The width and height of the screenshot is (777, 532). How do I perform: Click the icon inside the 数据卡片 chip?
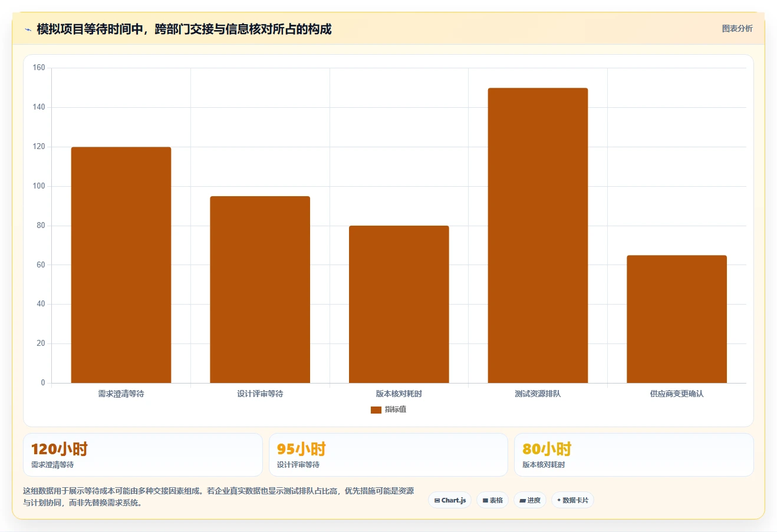pos(559,500)
